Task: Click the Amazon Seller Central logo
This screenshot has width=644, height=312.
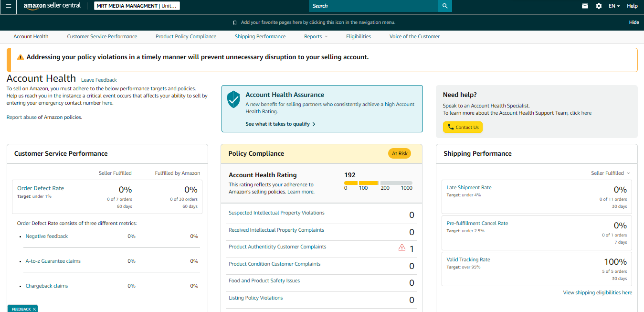Action: coord(52,6)
